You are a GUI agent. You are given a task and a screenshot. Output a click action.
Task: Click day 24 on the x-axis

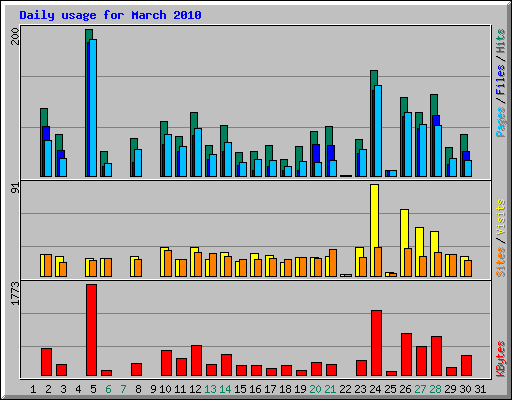375,389
